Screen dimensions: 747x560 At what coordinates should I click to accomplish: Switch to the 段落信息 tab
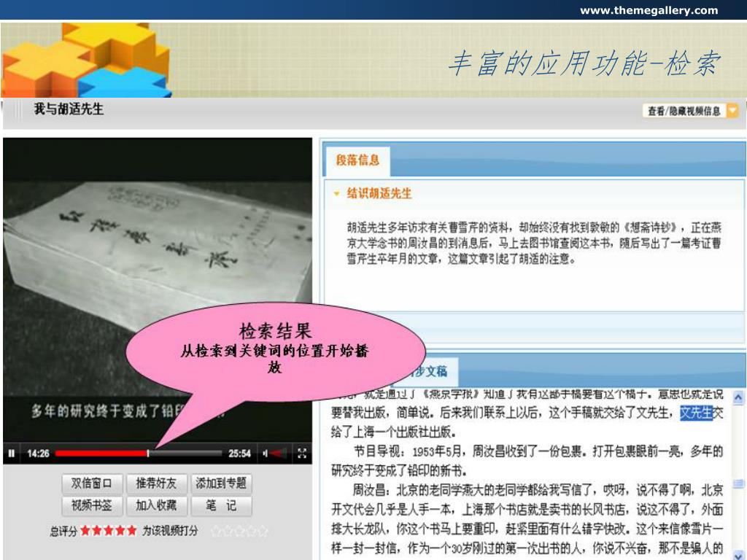357,160
